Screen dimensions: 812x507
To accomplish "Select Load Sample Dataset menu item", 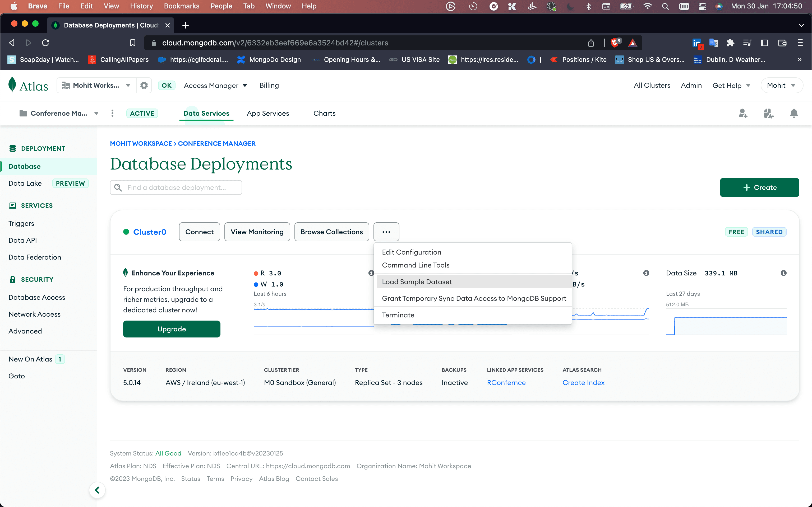I will (x=417, y=282).
